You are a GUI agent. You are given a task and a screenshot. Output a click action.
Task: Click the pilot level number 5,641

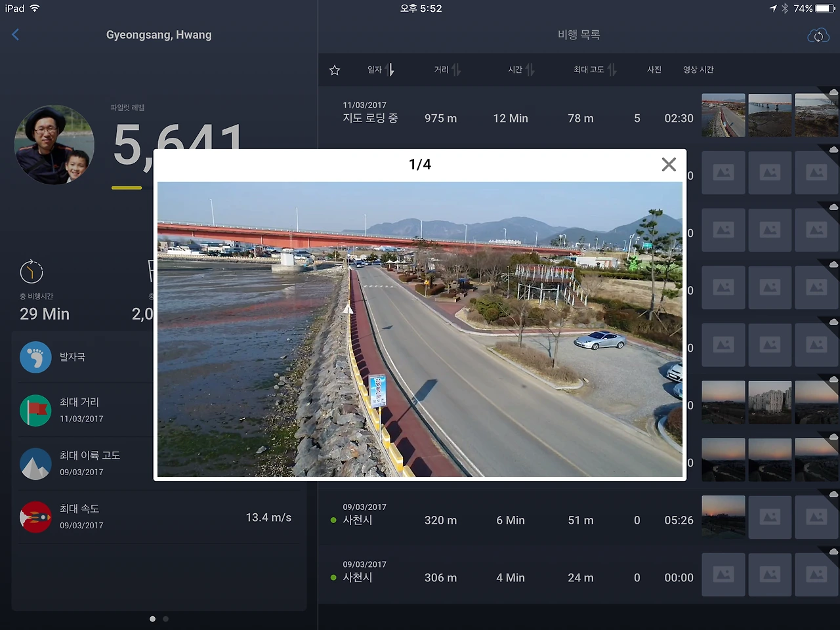177,144
